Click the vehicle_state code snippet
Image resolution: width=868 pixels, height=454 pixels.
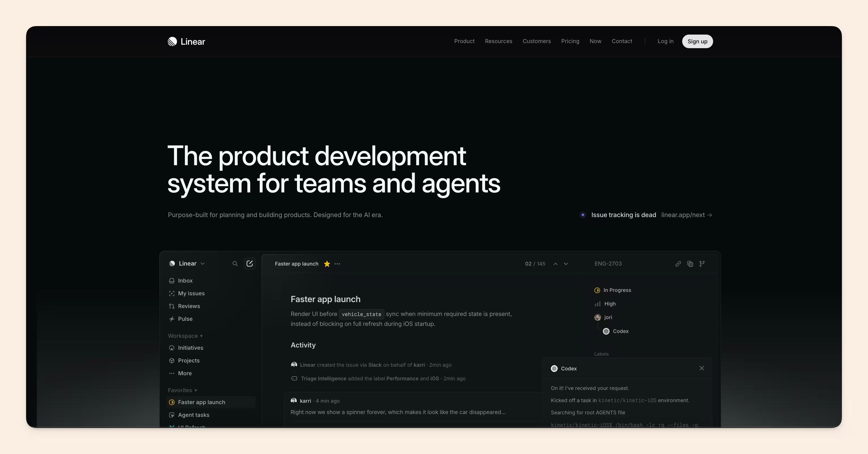(x=362, y=314)
